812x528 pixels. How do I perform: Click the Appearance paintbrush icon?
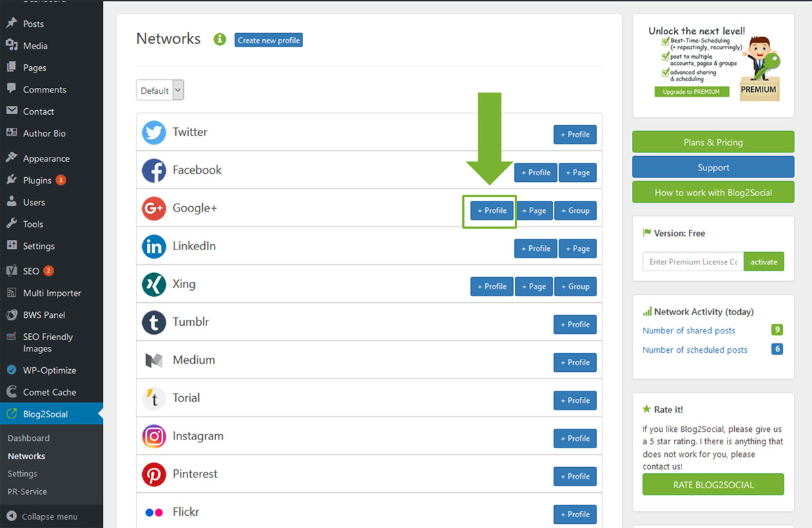pyautogui.click(x=12, y=158)
